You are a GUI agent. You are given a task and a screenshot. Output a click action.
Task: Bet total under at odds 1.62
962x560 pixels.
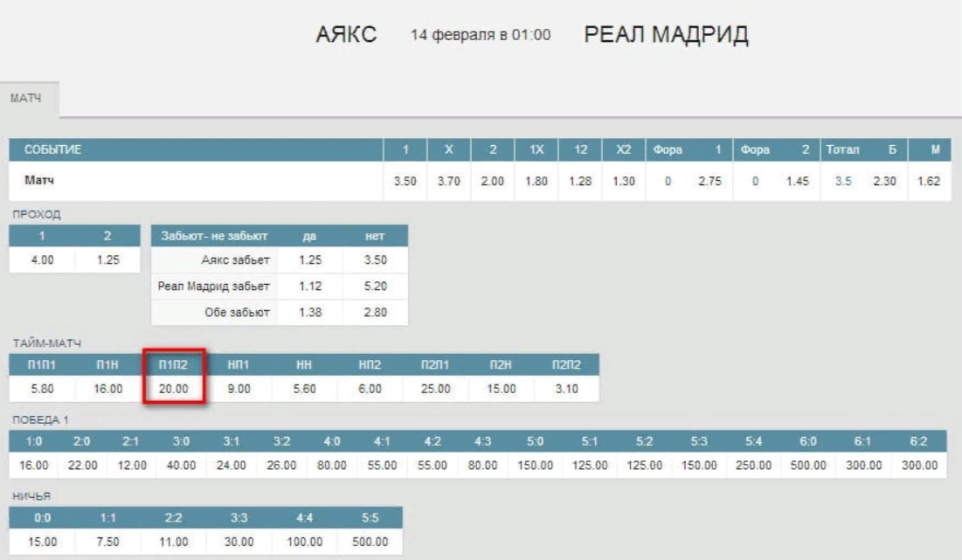(x=929, y=182)
